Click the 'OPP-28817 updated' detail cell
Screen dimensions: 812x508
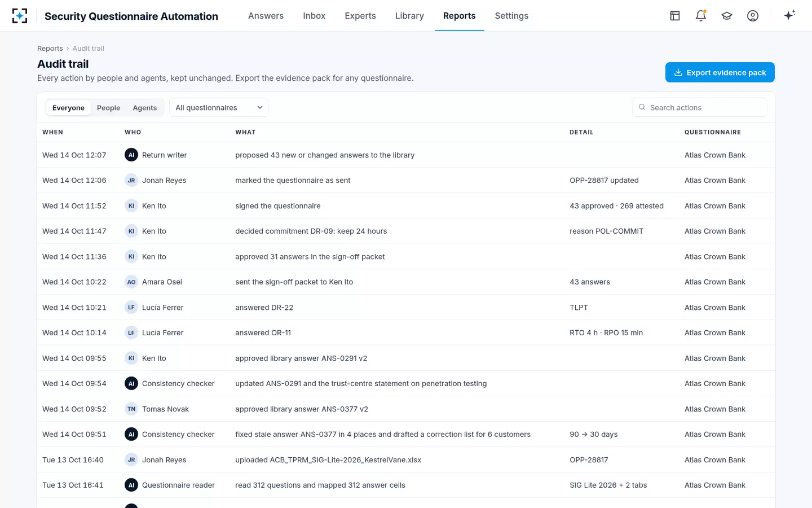[604, 181]
